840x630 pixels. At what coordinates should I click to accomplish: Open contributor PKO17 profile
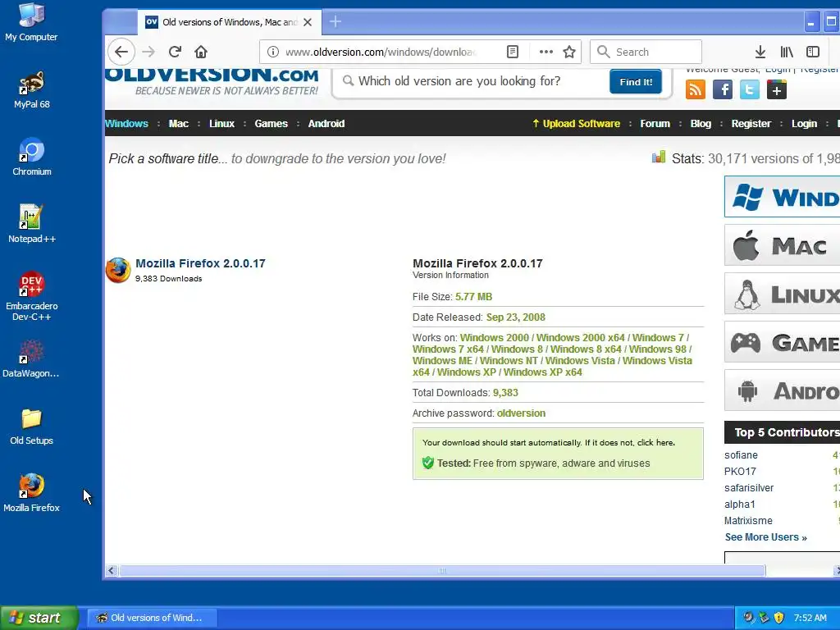pyautogui.click(x=740, y=472)
